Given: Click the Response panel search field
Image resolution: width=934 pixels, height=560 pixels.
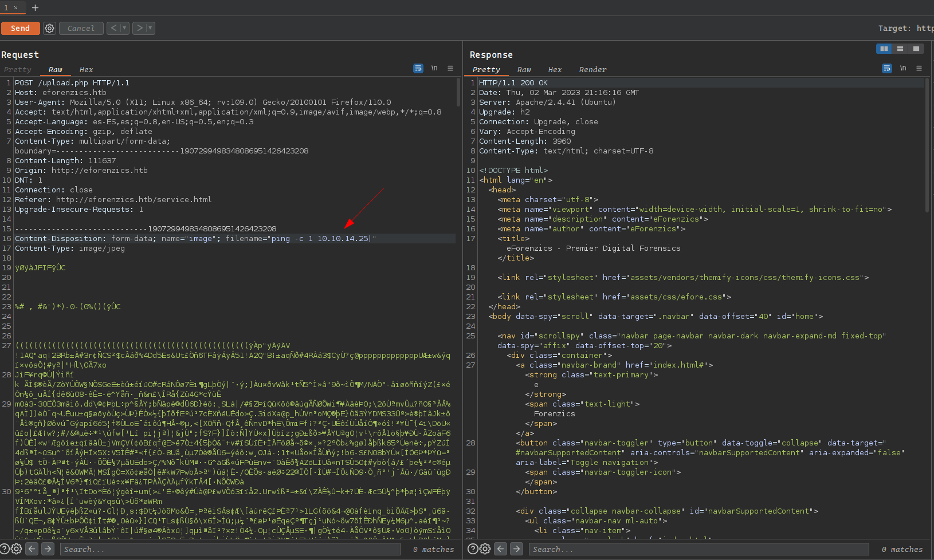Looking at the screenshot, I should pyautogui.click(x=699, y=549).
